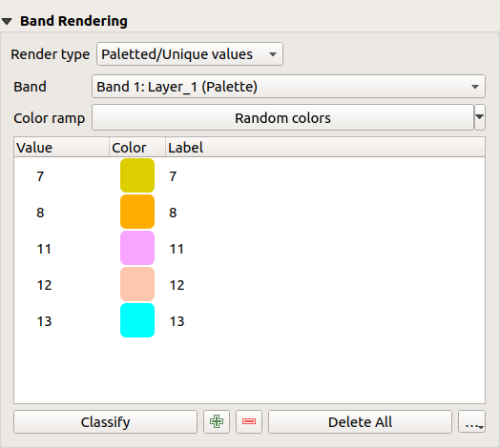Viewport: 500px width, 448px height.
Task: Click the pink swatch for value 11
Action: 137,248
